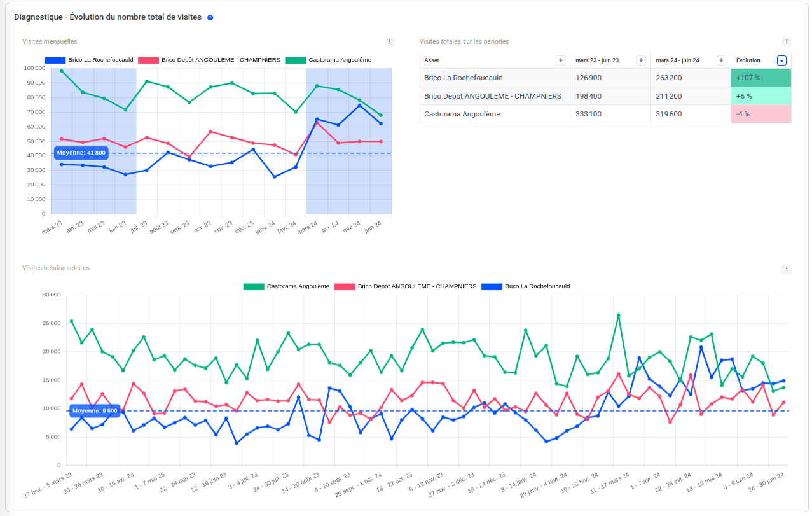Hide Brico Depôt ANGOULEME in weekly chart legend
The image size is (812, 516).
(x=405, y=286)
